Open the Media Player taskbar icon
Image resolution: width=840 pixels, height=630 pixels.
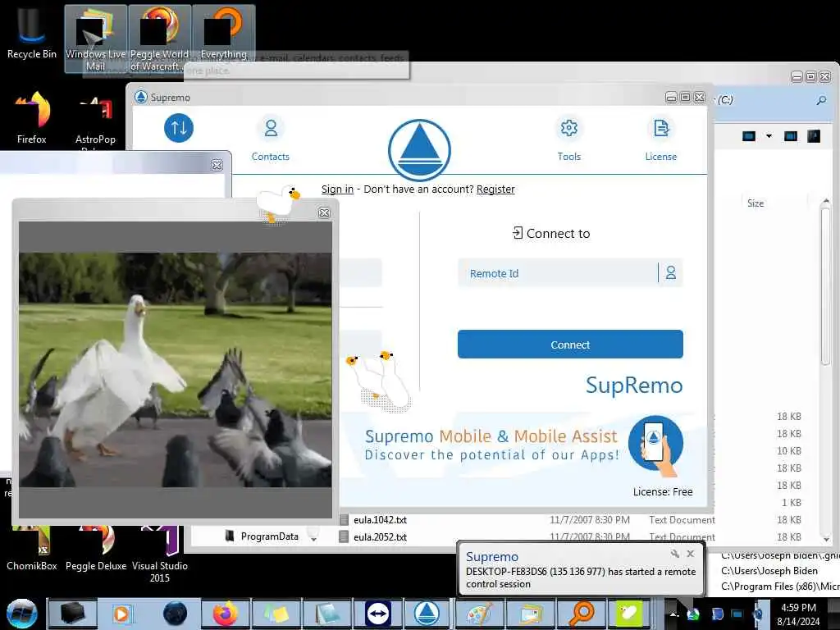[122, 614]
